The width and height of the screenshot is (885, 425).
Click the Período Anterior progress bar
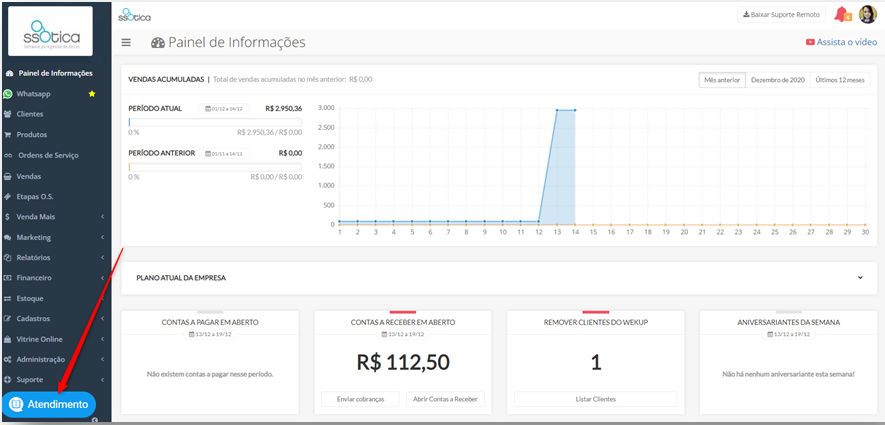(x=215, y=167)
